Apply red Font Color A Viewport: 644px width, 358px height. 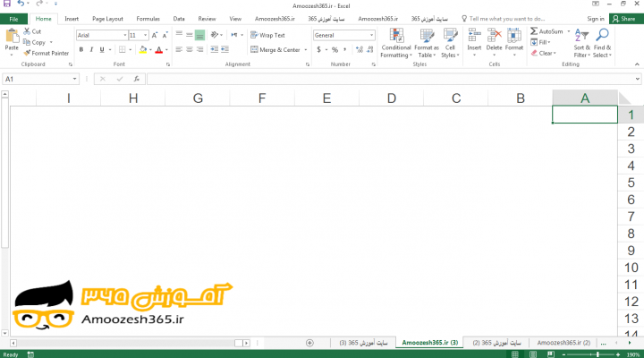[159, 50]
